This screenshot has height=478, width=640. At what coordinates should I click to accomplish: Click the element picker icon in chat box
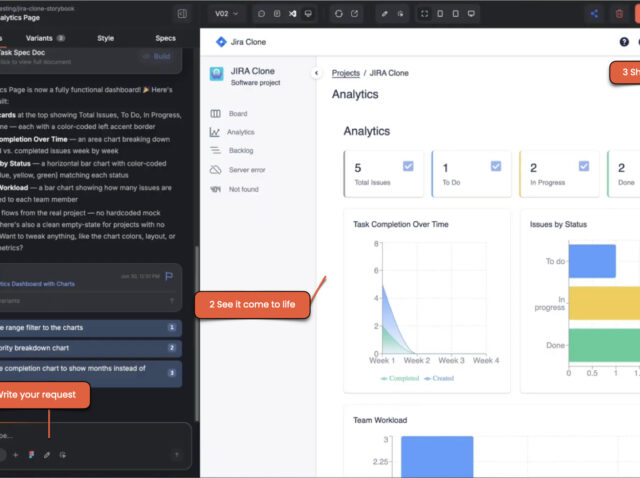pos(62,455)
